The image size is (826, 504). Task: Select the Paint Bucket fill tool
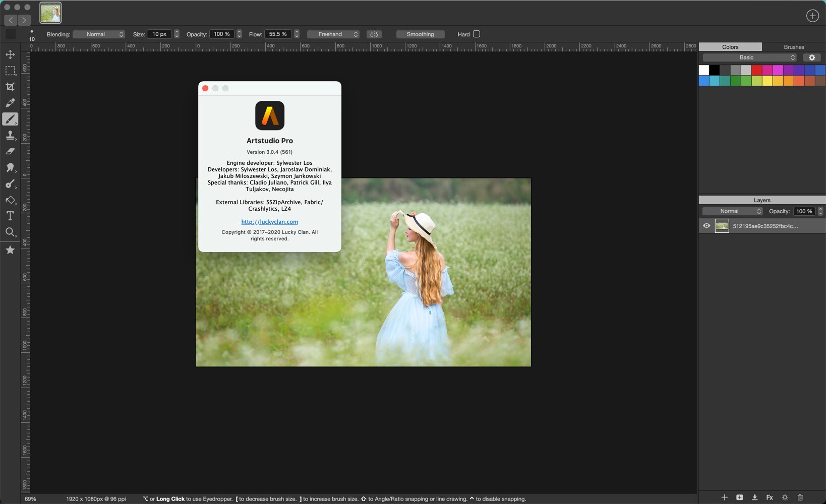click(x=10, y=200)
